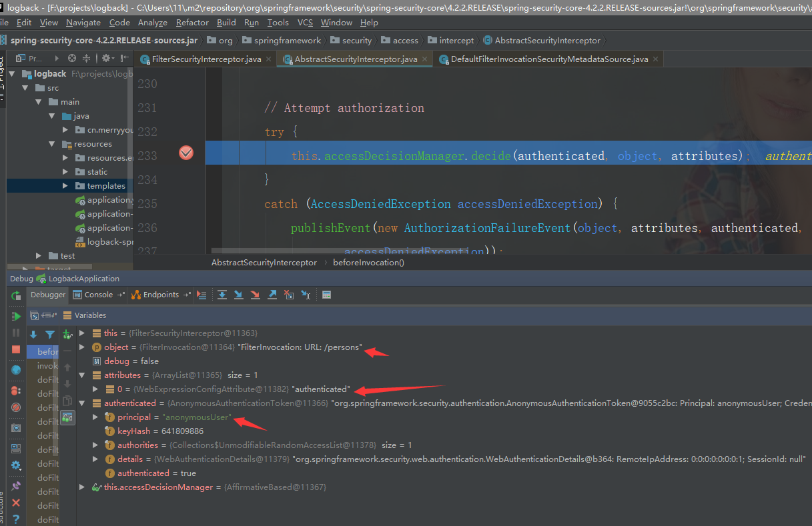Resume program execution with green play icon
812x526 pixels.
click(15, 315)
